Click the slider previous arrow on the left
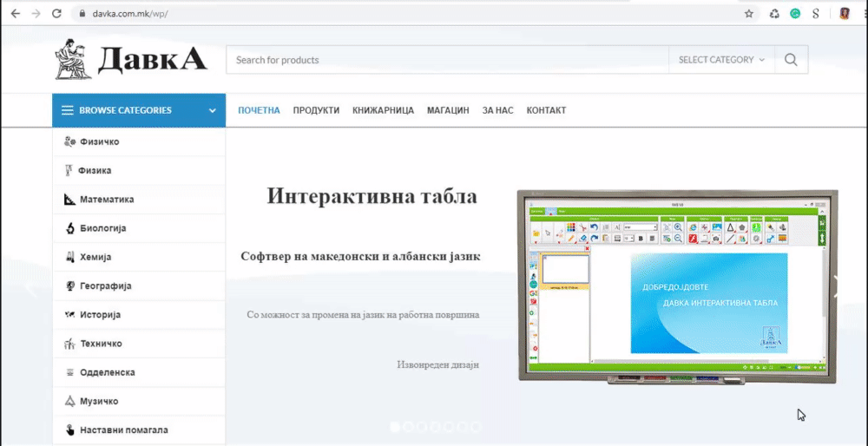868x446 pixels. (x=31, y=288)
